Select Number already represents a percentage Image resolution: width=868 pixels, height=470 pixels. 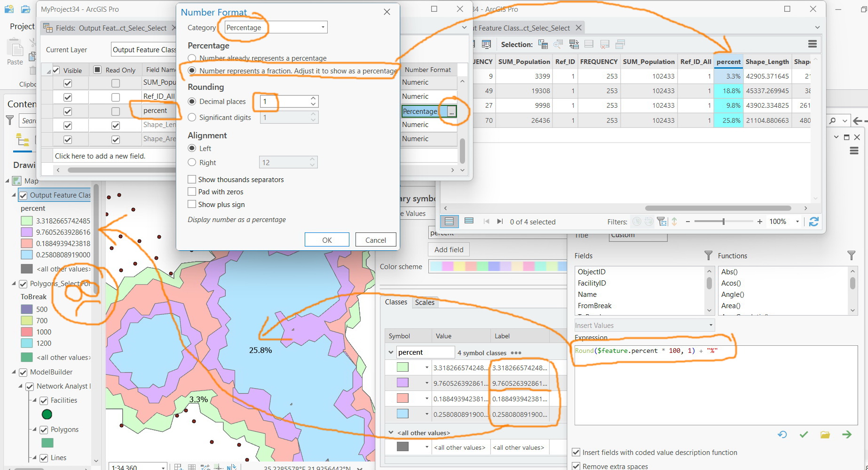tap(192, 58)
